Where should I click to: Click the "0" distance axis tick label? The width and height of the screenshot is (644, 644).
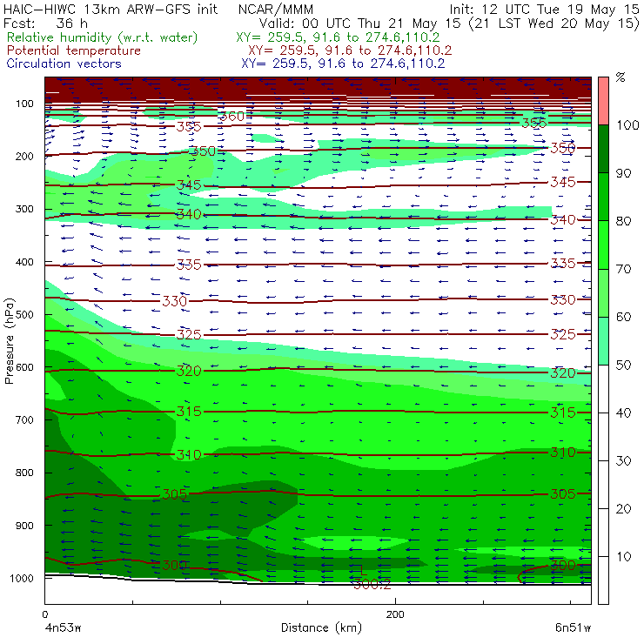click(x=44, y=614)
